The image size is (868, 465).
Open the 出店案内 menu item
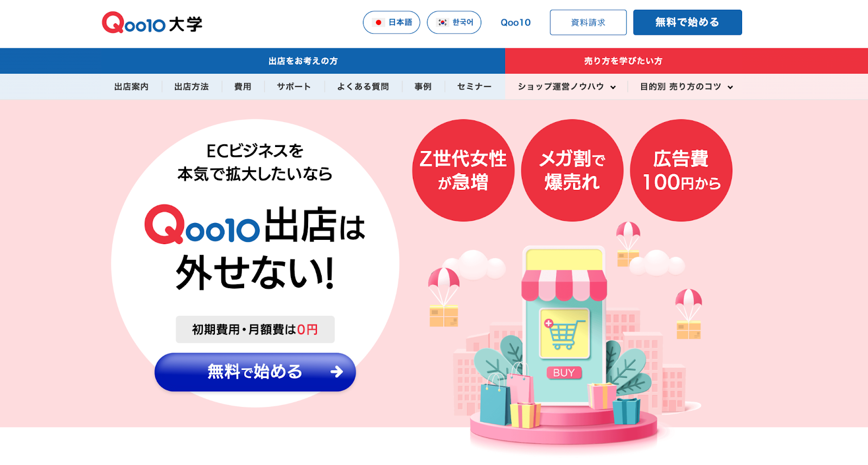click(131, 87)
